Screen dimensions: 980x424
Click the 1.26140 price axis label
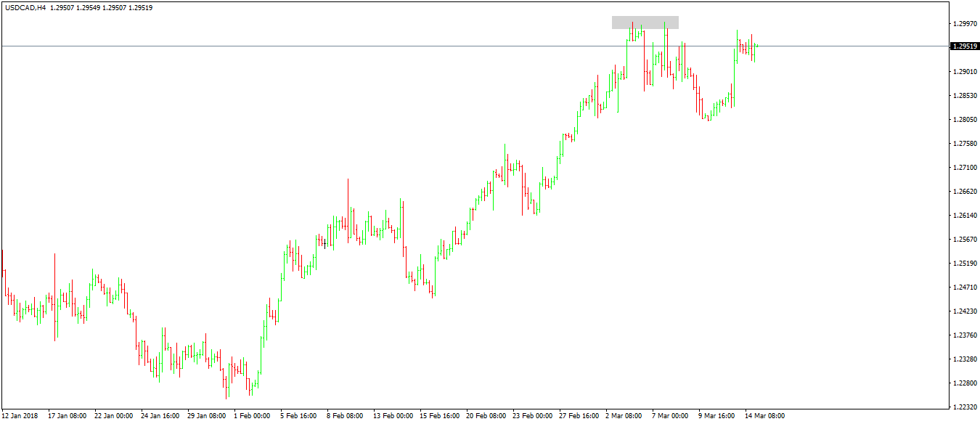coord(965,215)
